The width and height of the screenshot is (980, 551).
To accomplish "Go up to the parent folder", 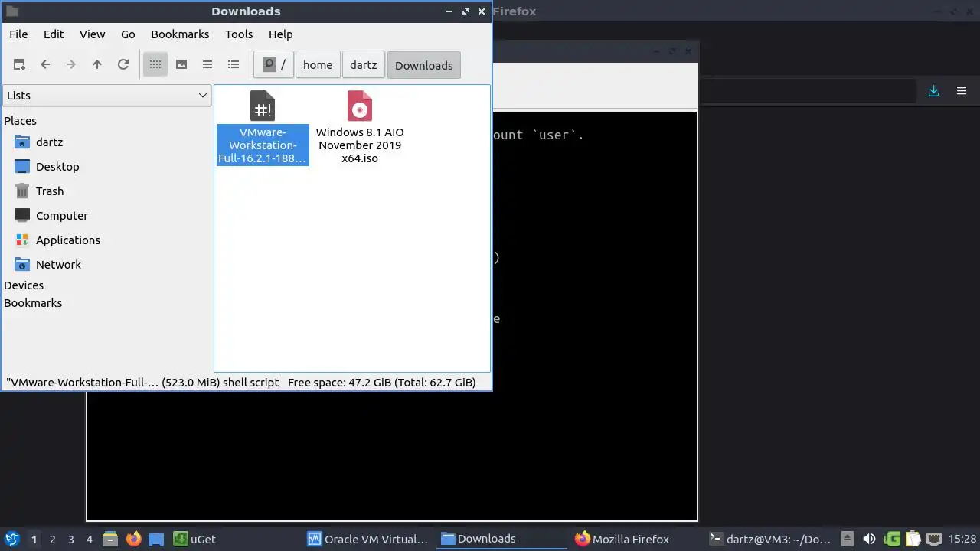I will coord(97,65).
